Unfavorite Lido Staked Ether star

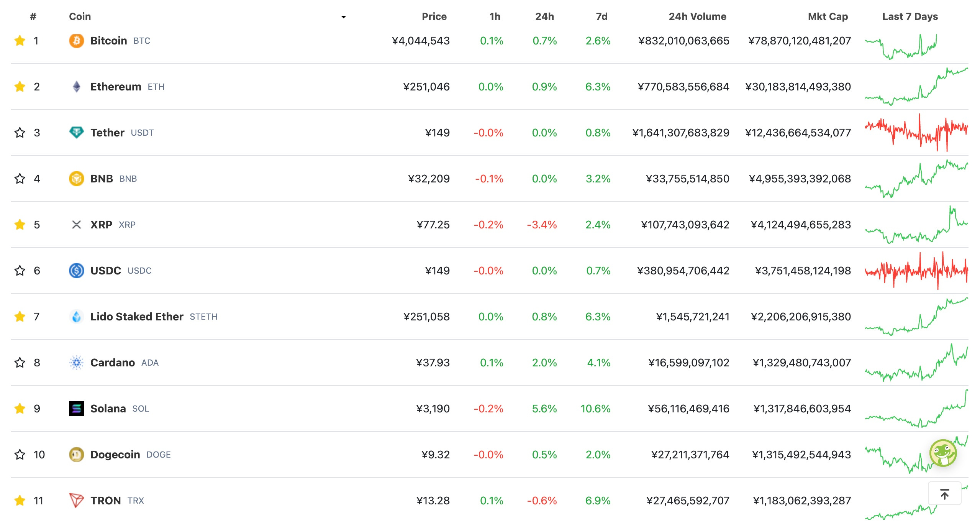[x=20, y=317]
